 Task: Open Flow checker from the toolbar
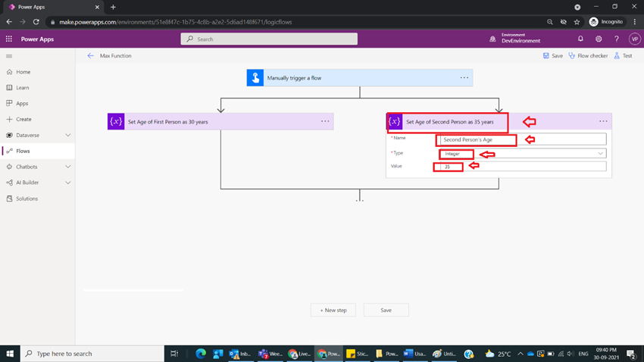click(588, 56)
